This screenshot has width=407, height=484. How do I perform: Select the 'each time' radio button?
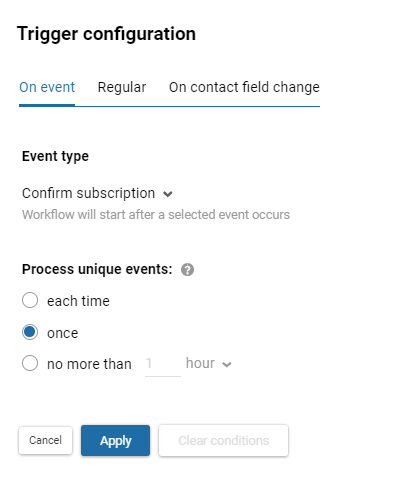point(30,300)
